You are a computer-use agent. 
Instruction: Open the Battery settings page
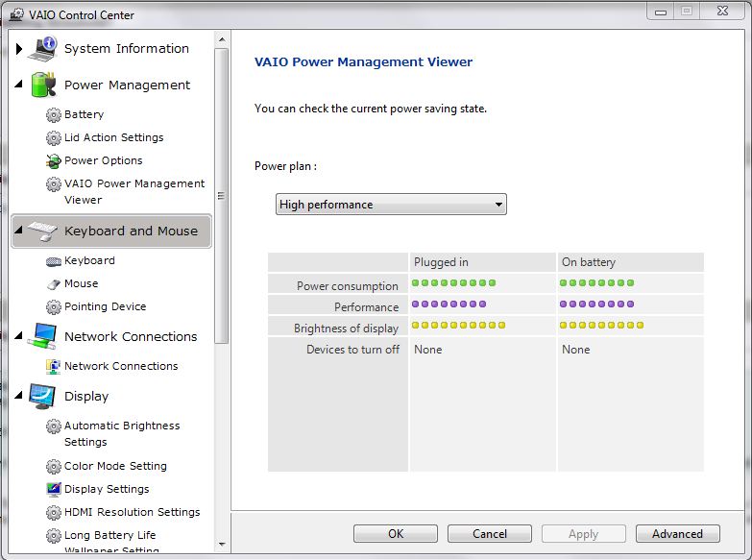point(84,114)
